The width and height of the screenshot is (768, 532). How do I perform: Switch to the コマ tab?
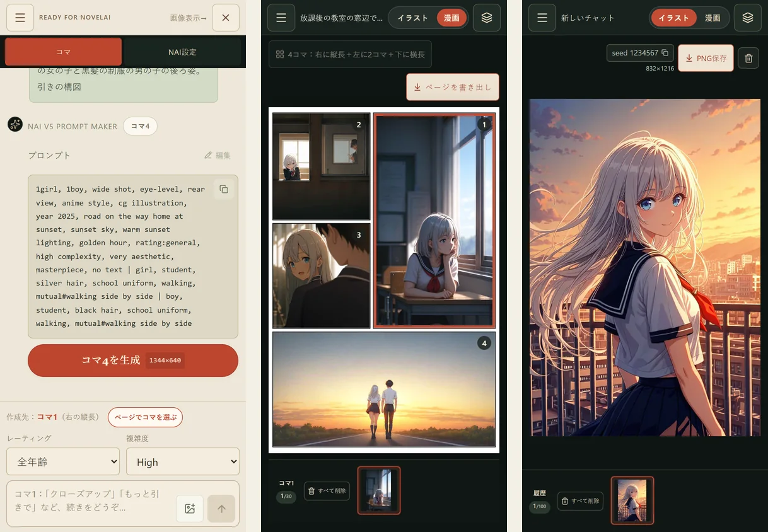63,52
